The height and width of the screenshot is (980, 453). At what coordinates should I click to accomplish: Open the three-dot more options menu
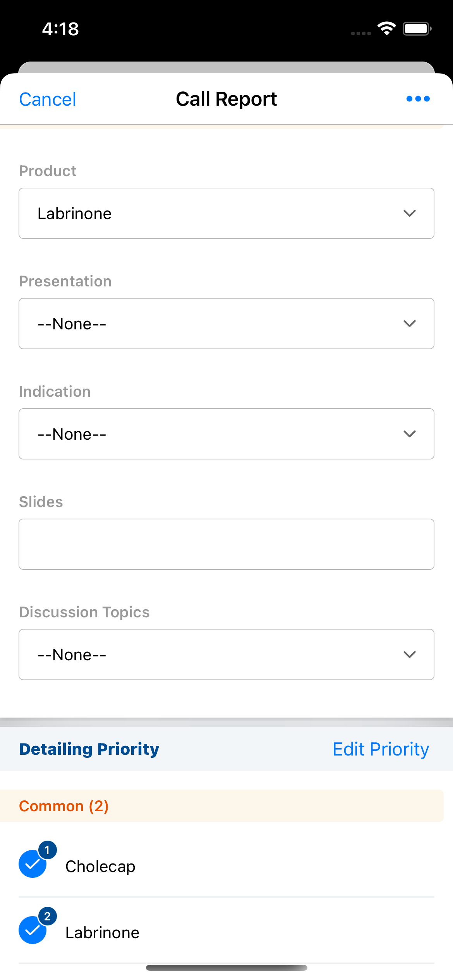(x=418, y=99)
